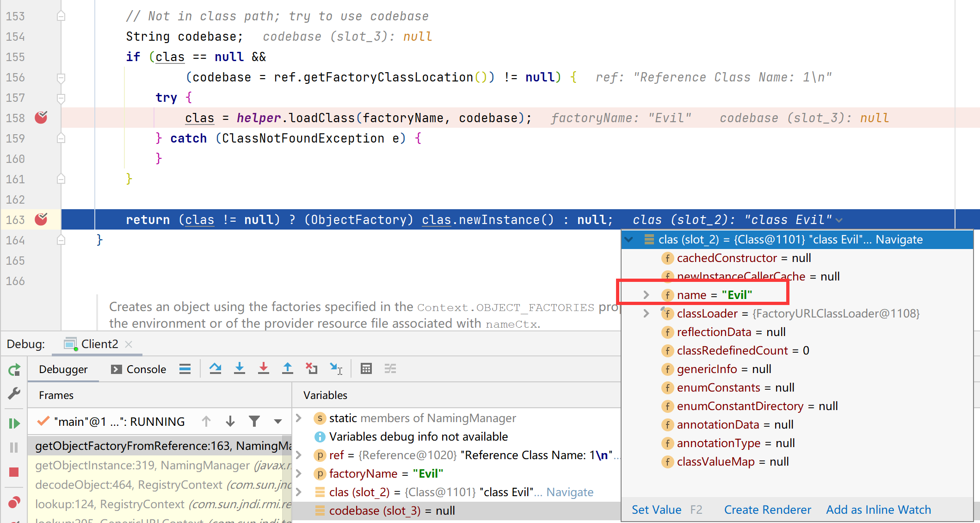980x523 pixels.
Task: Switch to the Console tab
Action: click(x=138, y=369)
